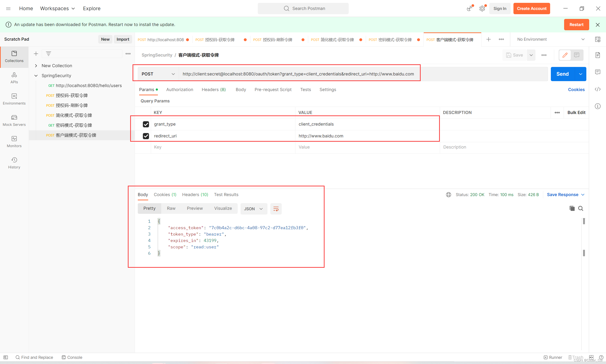Uncheck the grant_type parameter checkbox

pyautogui.click(x=146, y=124)
